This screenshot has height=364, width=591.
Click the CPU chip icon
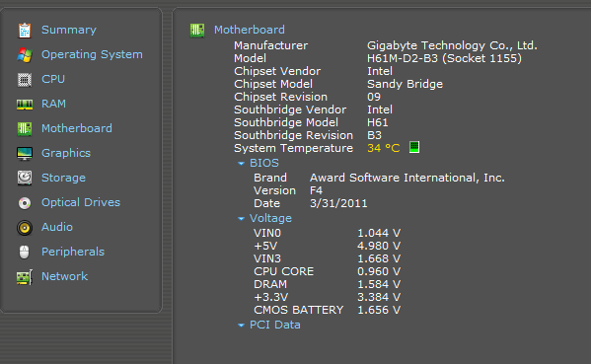click(25, 80)
